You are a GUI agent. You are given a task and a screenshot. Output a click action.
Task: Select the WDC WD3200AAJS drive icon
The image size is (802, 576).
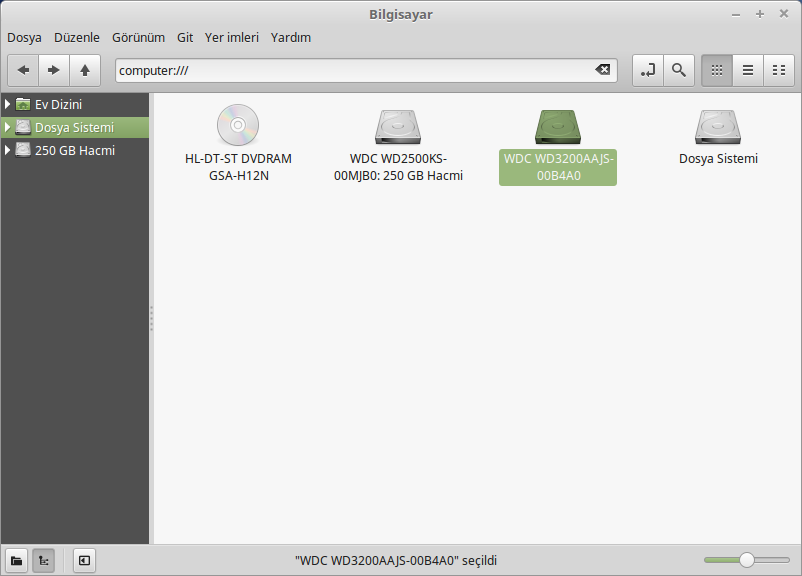coord(558,127)
